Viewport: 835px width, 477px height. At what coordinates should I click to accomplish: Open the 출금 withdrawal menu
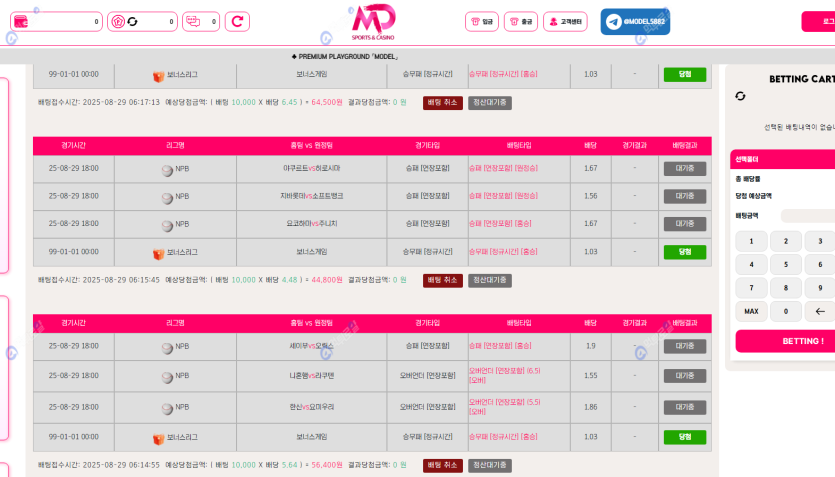click(520, 21)
